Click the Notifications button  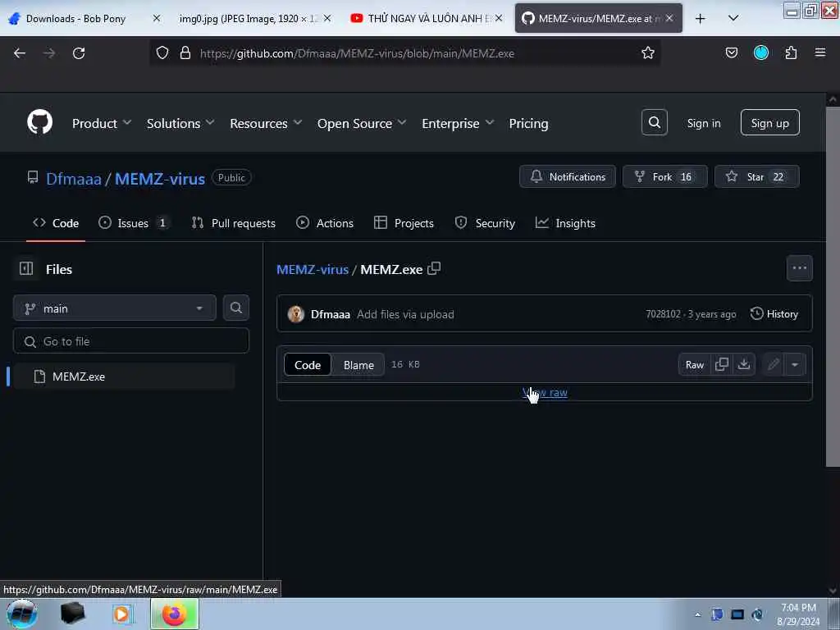pyautogui.click(x=568, y=177)
